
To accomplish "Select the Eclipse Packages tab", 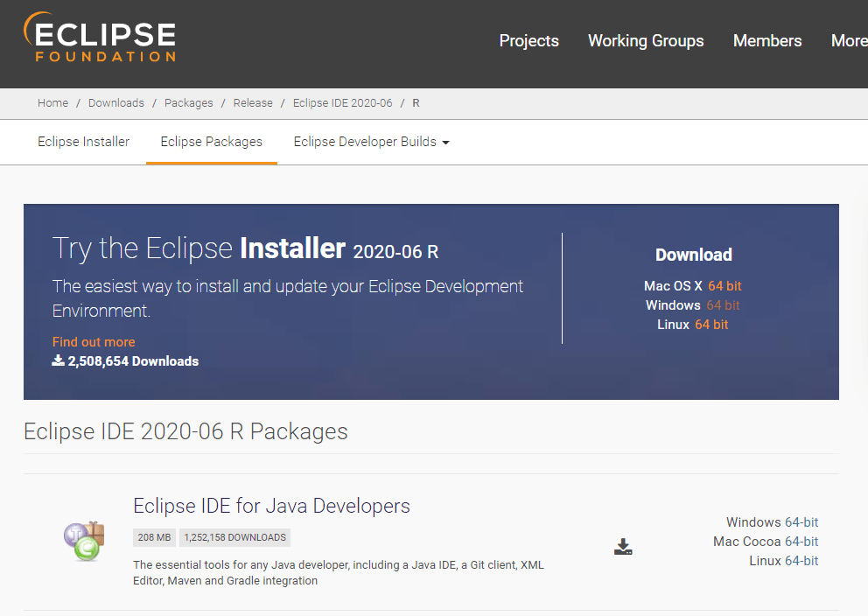I will [x=212, y=142].
